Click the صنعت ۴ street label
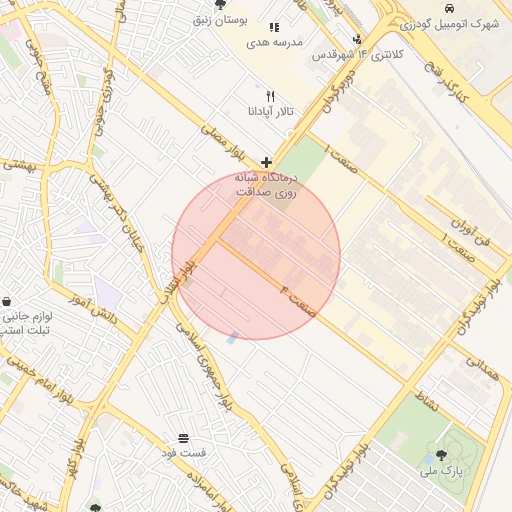Image resolution: width=512 pixels, height=512 pixels. point(298,301)
